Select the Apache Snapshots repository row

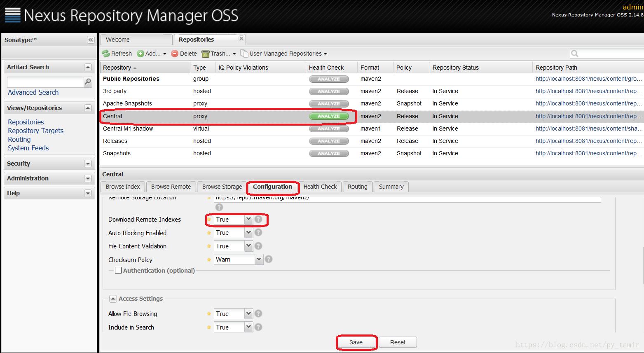pos(372,104)
